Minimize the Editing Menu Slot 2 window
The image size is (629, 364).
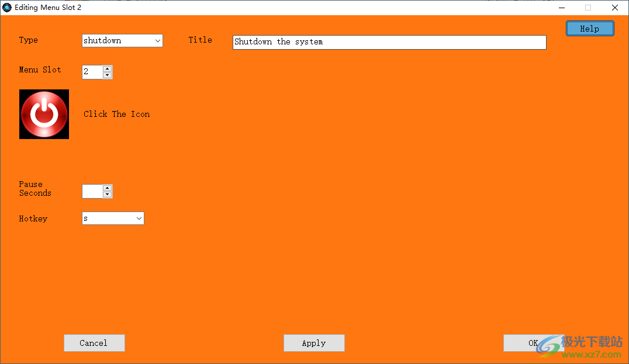(x=561, y=8)
